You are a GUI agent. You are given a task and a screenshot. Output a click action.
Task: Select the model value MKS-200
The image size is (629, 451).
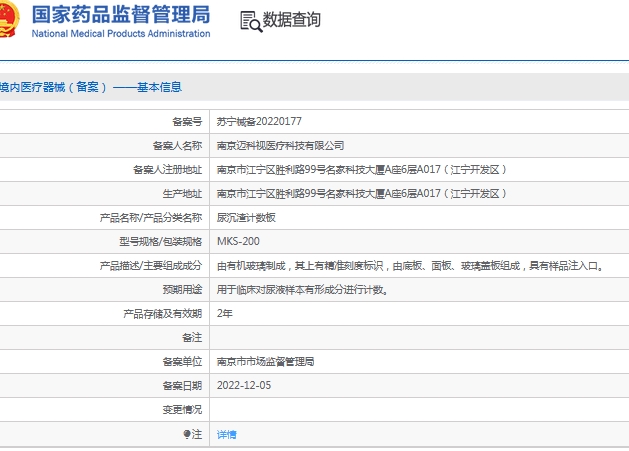pos(238,241)
